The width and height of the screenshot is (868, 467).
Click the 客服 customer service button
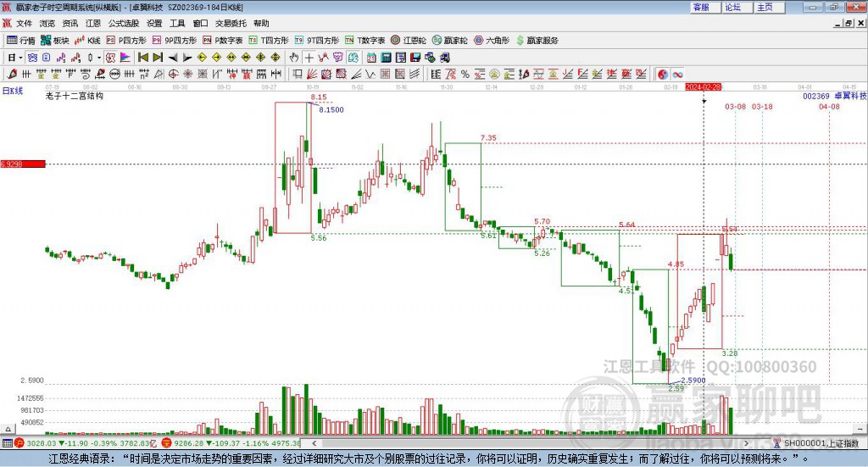coord(705,7)
